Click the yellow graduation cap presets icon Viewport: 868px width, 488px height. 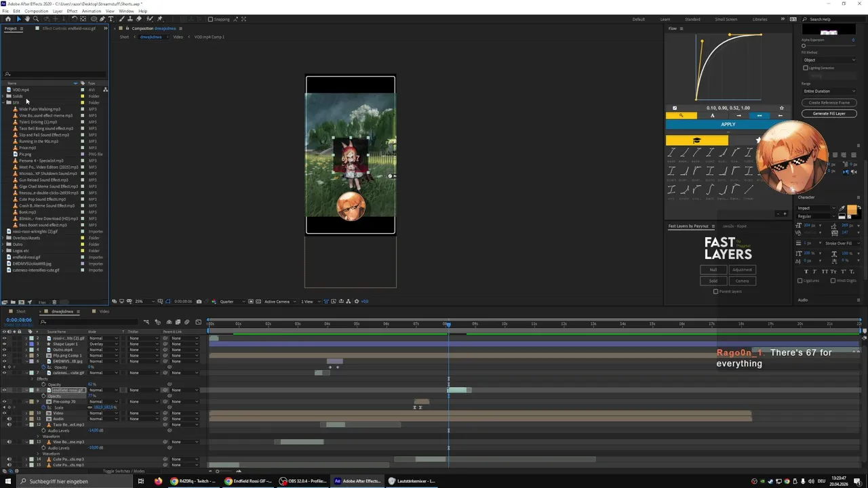click(697, 140)
